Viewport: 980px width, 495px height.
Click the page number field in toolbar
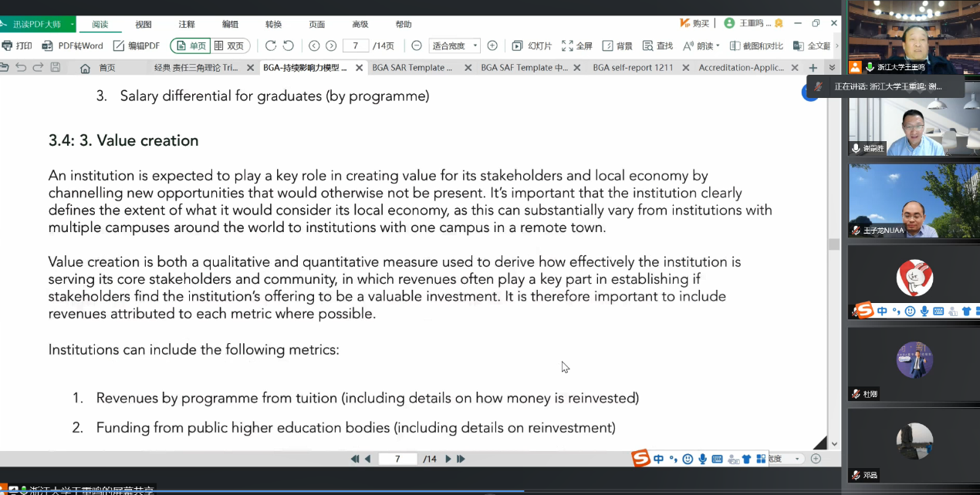(x=356, y=45)
